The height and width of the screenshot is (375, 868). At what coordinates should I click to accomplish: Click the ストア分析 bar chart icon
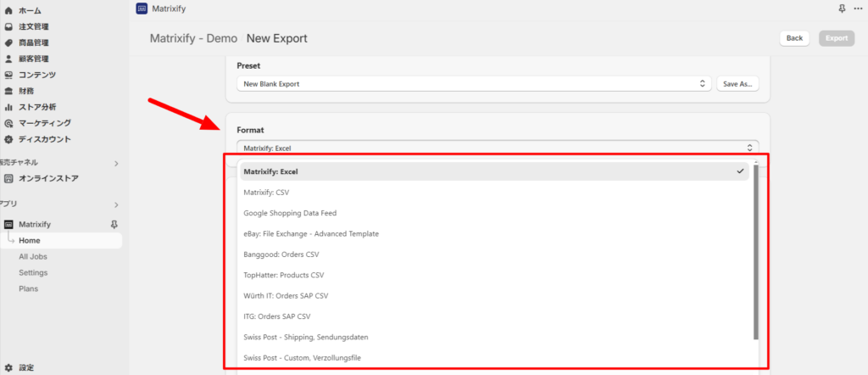(x=8, y=107)
